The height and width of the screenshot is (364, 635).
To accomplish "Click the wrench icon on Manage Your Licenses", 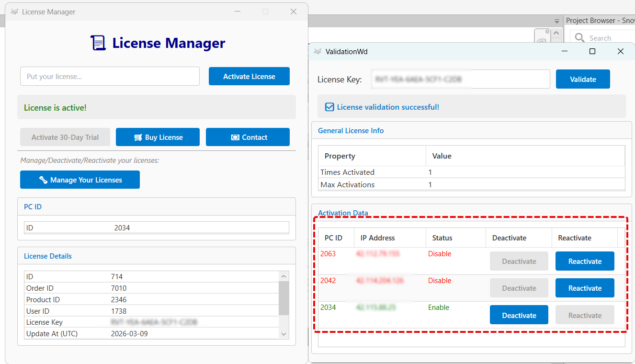I will pos(43,180).
